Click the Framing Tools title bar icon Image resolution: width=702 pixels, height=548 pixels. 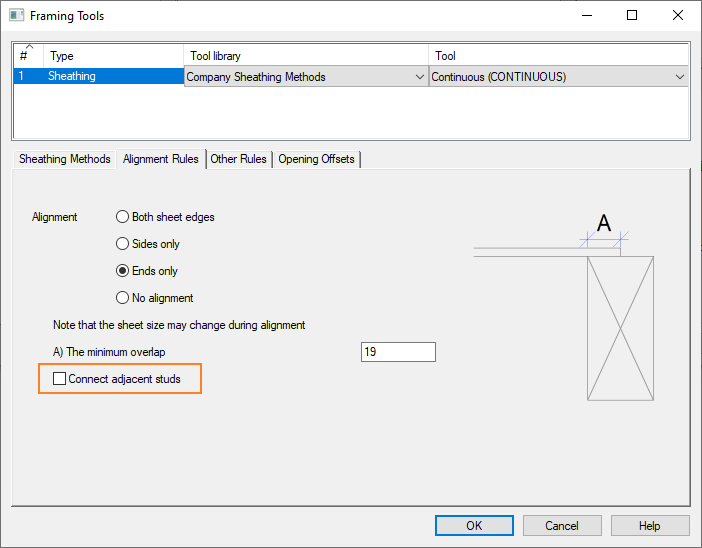(16, 16)
